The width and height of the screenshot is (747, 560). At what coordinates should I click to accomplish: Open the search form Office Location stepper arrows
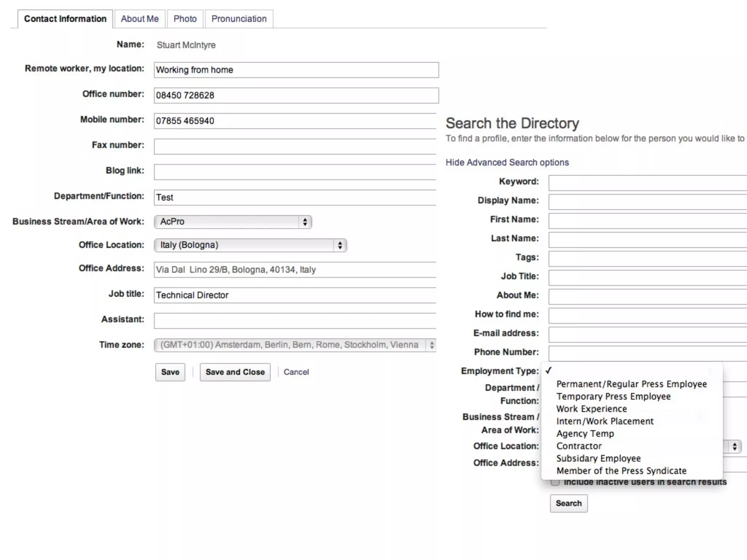pyautogui.click(x=734, y=446)
